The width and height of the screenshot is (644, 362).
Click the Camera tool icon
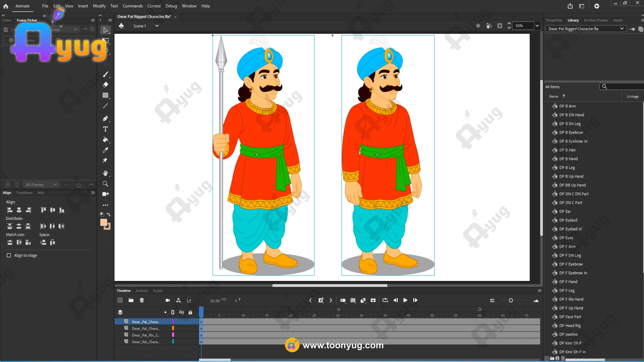tap(105, 194)
